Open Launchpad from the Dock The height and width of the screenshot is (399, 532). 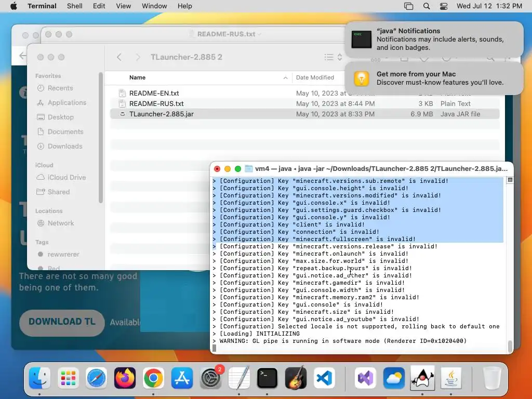(x=68, y=378)
